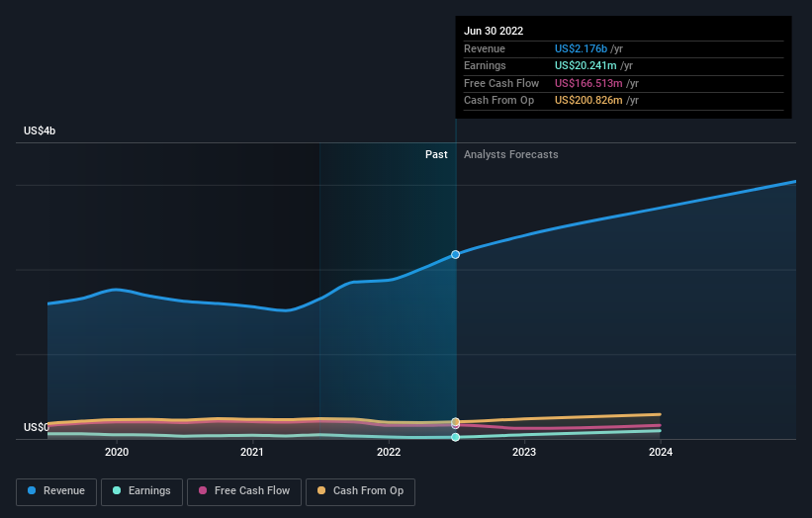The image size is (812, 518).
Task: Click the blue Revenue data point marker
Action: tap(455, 255)
